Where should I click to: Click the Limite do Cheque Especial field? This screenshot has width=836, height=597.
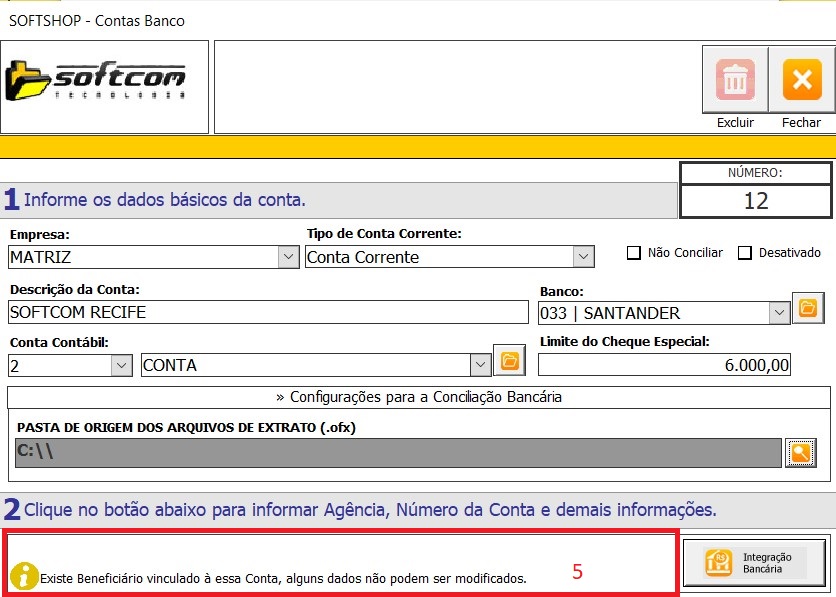point(663,365)
